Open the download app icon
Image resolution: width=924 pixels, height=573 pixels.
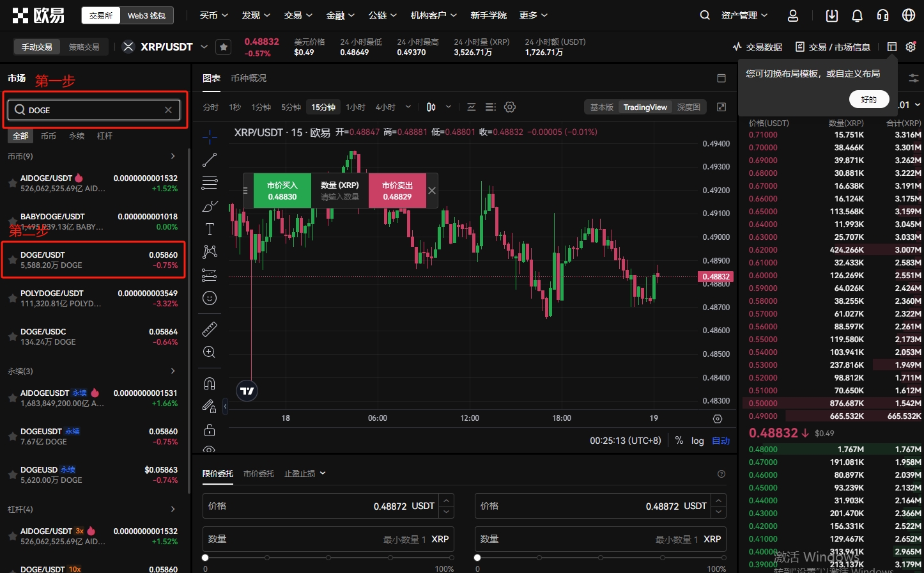pyautogui.click(x=832, y=15)
